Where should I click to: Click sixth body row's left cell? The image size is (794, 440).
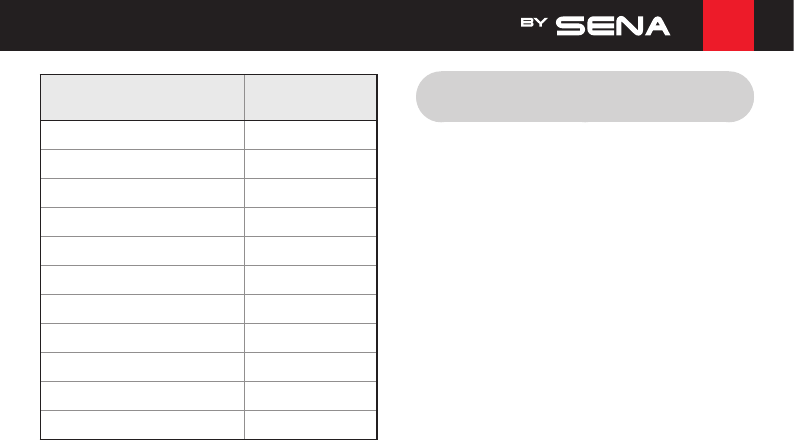pyautogui.click(x=142, y=280)
